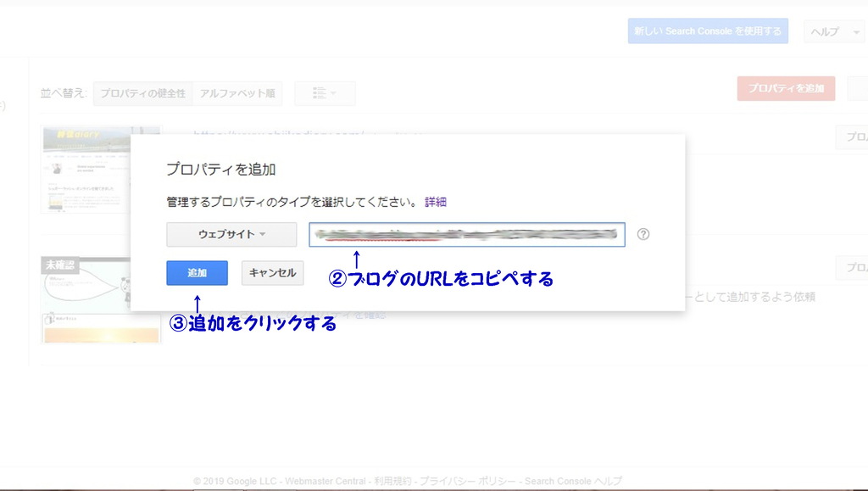Open プライバシー ポリシー footer link
The height and width of the screenshot is (491, 868).
pyautogui.click(x=467, y=481)
